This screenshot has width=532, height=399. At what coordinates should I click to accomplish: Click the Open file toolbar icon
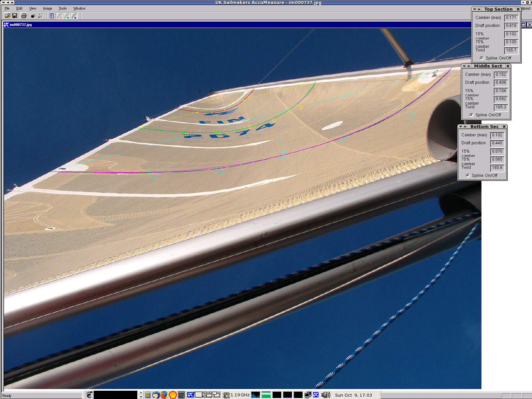7,16
